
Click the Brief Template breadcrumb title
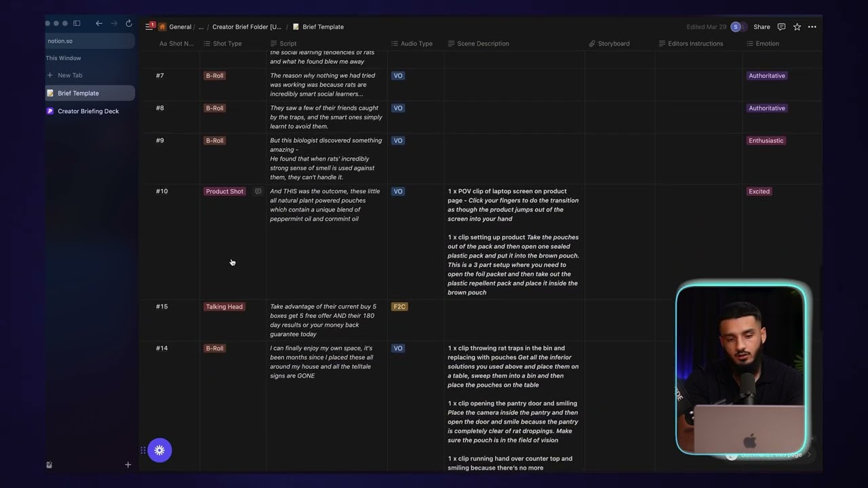coord(323,27)
